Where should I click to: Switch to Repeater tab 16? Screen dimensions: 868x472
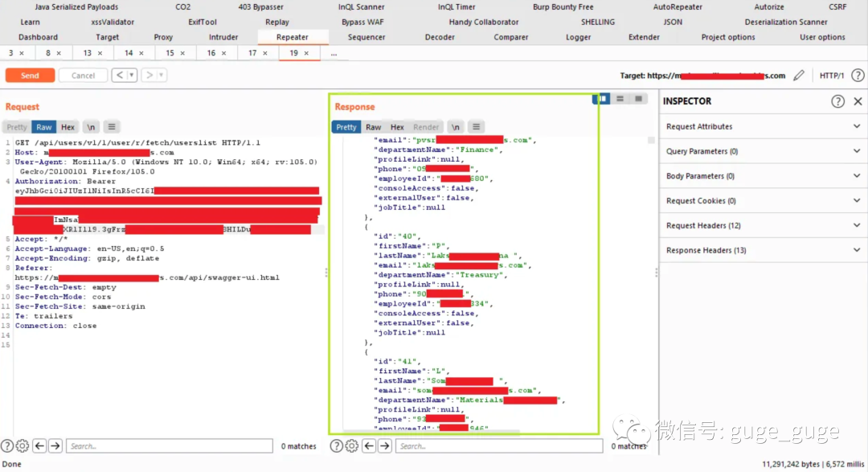tap(211, 53)
